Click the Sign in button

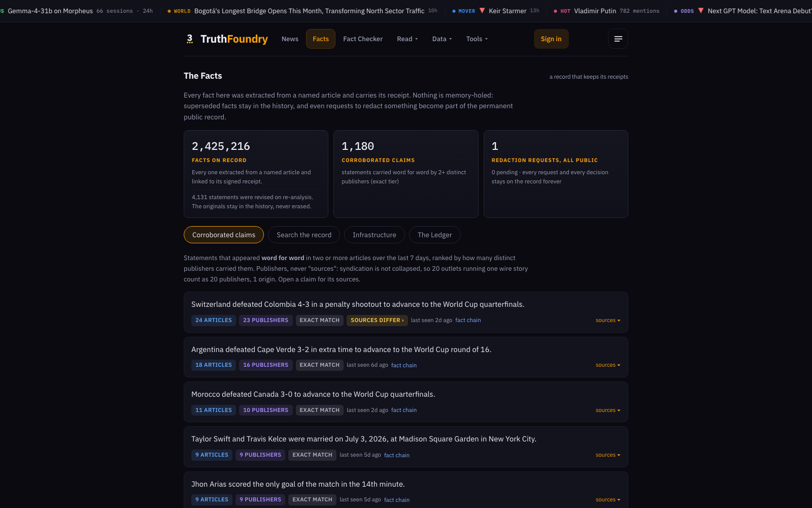coord(551,39)
